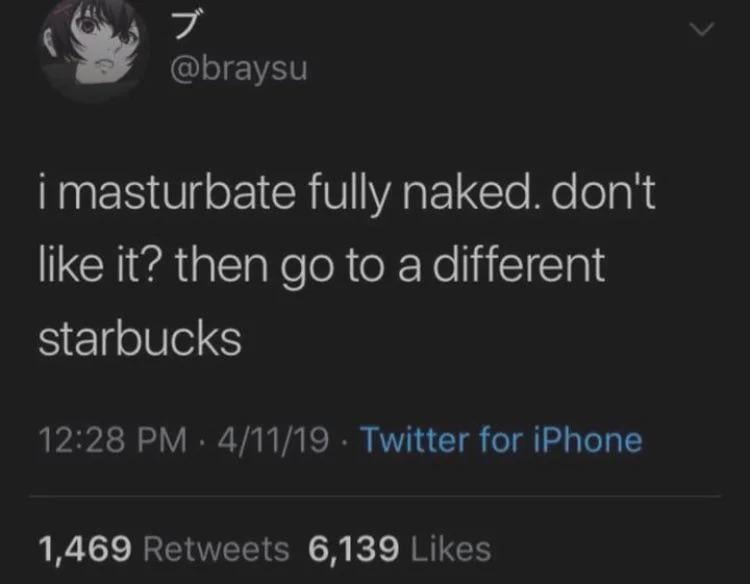
Task: Tap the Likes label
Action: point(451,549)
